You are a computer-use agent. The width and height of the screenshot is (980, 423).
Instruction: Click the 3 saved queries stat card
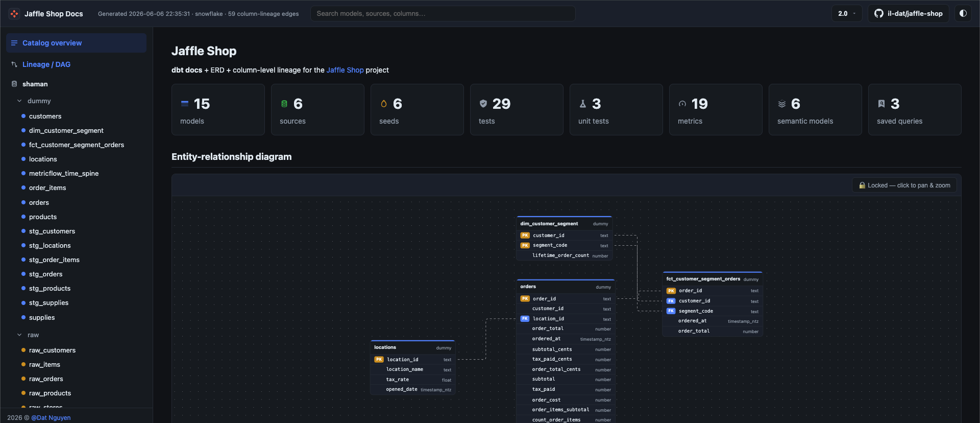point(915,110)
